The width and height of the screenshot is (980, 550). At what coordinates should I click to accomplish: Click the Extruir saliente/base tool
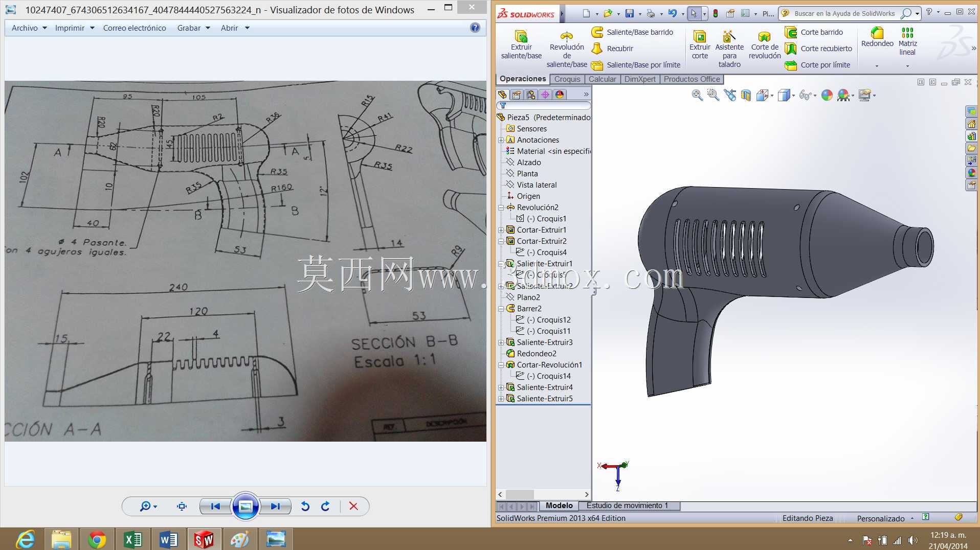click(521, 44)
